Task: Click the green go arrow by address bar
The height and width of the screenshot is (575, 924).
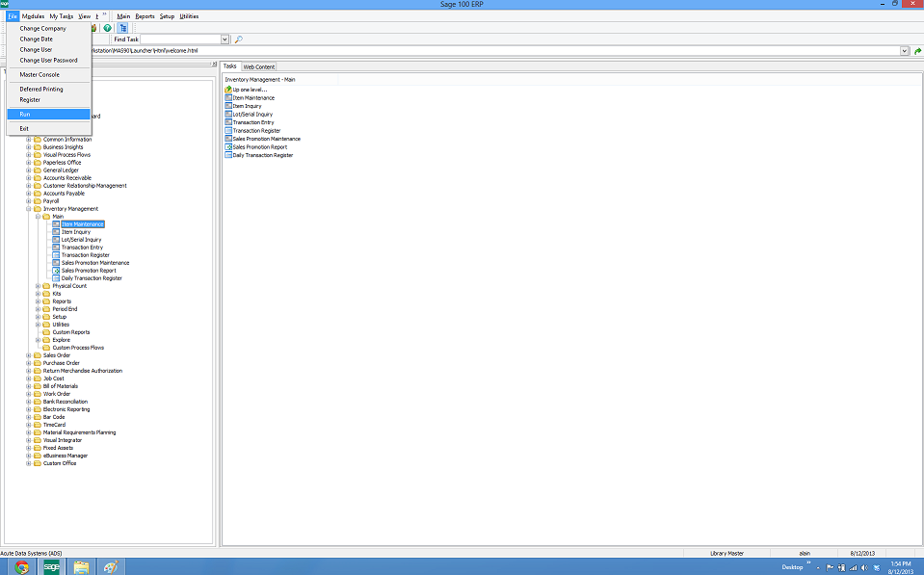Action: [917, 51]
